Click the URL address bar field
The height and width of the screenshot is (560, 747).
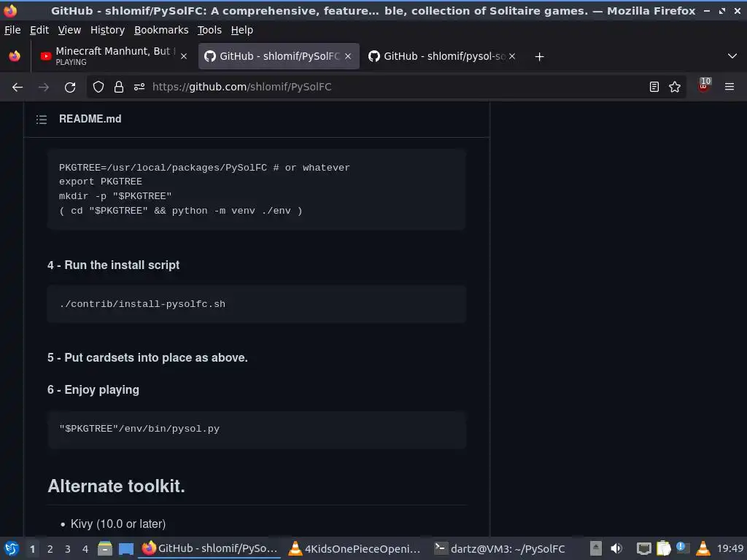coord(386,87)
